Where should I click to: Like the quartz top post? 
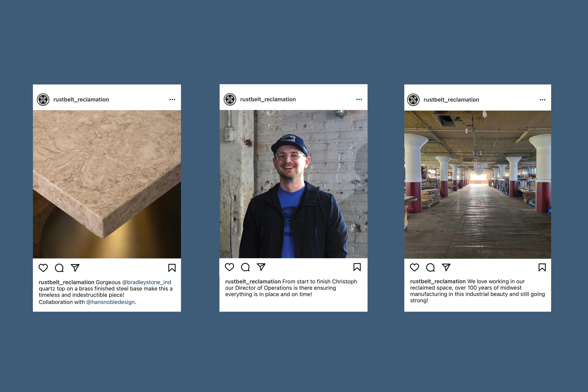(x=43, y=268)
